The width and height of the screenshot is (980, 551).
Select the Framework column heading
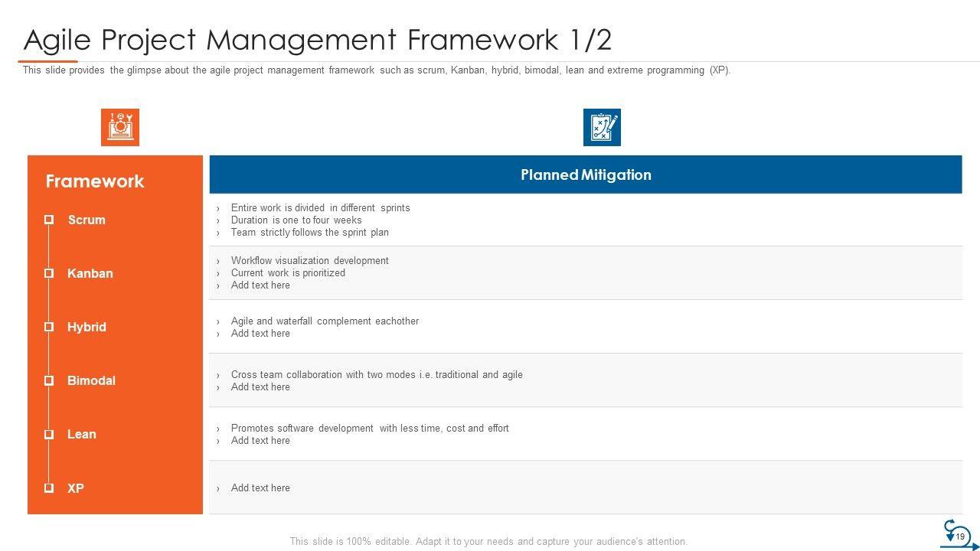click(x=95, y=181)
